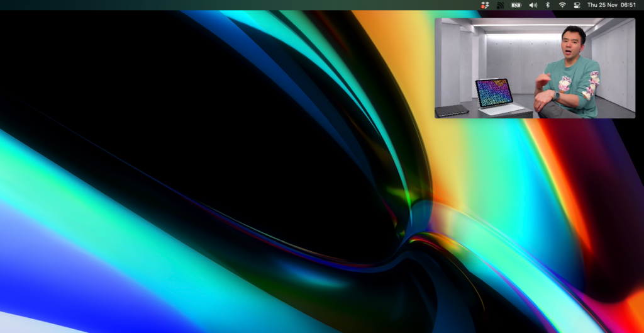
Task: Click the cast/feed status icon in menu bar
Action: point(500,5)
